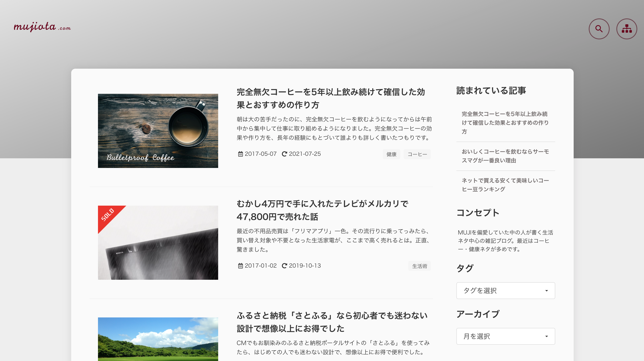Click the sitemap icon in header
This screenshot has width=644, height=361.
[x=626, y=29]
